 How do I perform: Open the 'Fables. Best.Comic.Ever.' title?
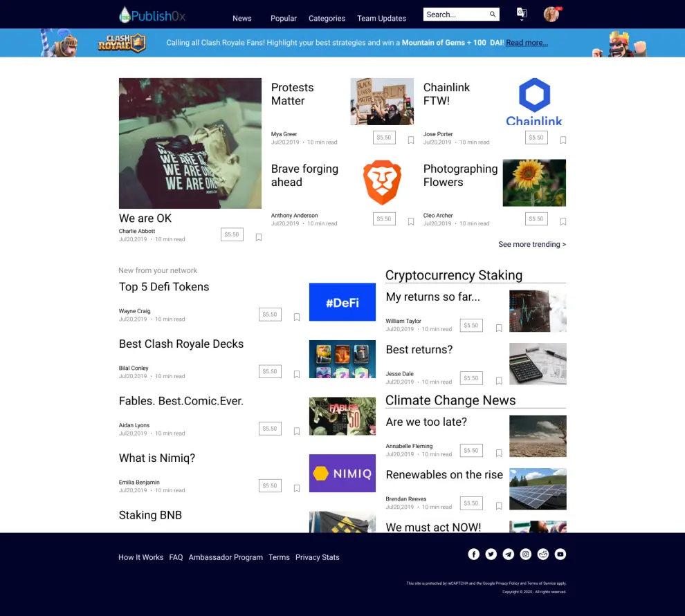tap(181, 401)
